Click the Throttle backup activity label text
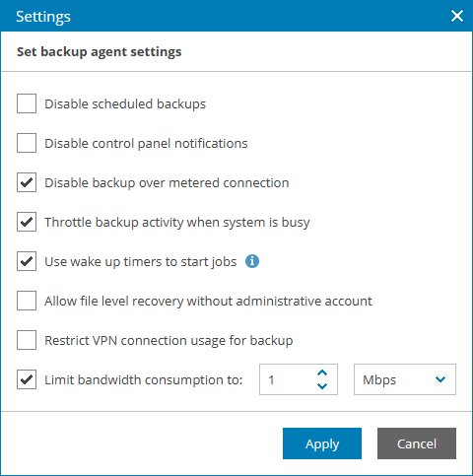Screen dimensions: 473x476 [177, 223]
